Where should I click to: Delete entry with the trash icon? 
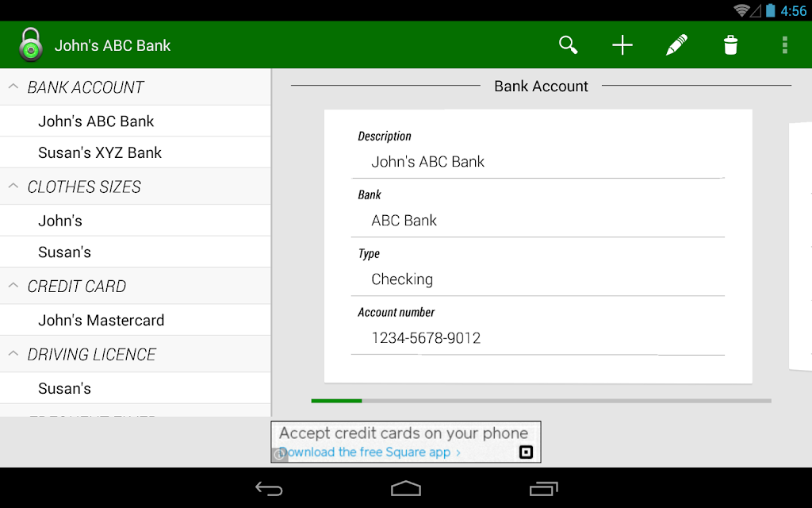tap(730, 45)
